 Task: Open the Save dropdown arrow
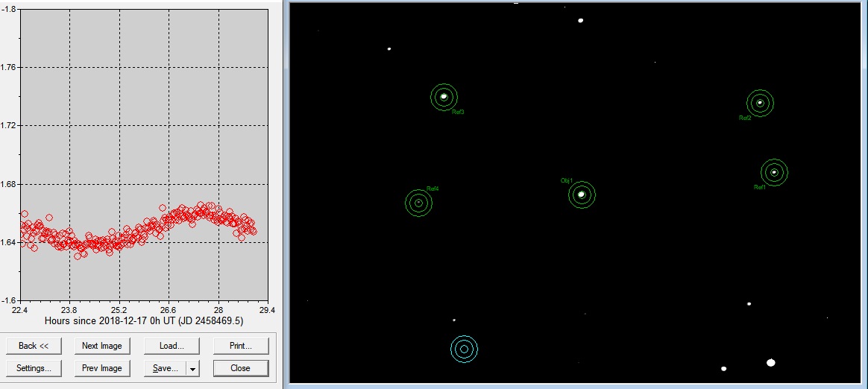[x=192, y=368]
